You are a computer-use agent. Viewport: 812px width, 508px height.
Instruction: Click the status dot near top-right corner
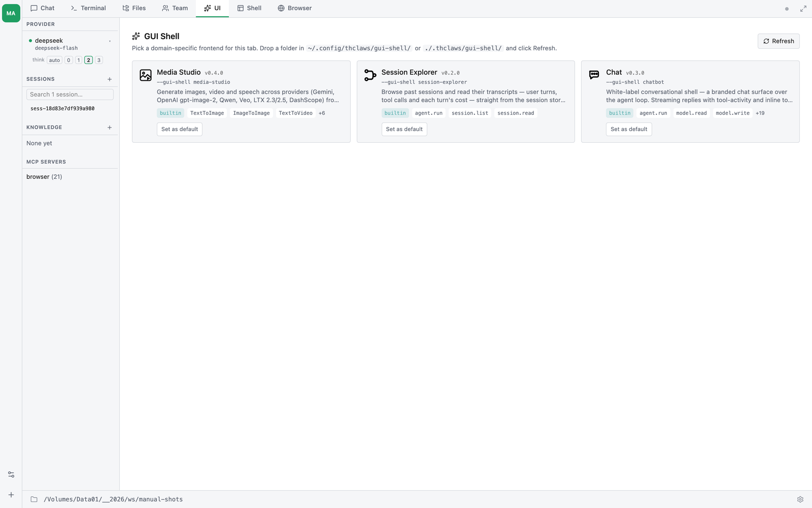click(x=787, y=9)
